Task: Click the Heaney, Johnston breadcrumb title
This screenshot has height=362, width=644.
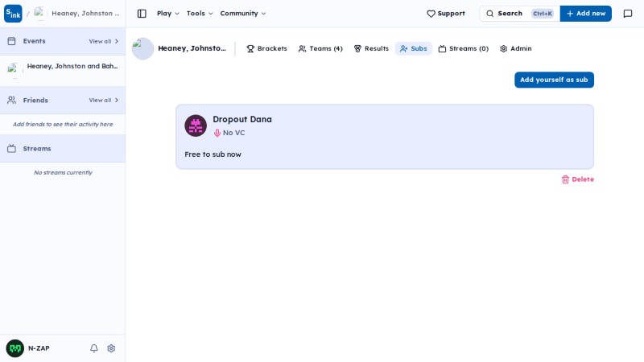Action: pyautogui.click(x=86, y=14)
